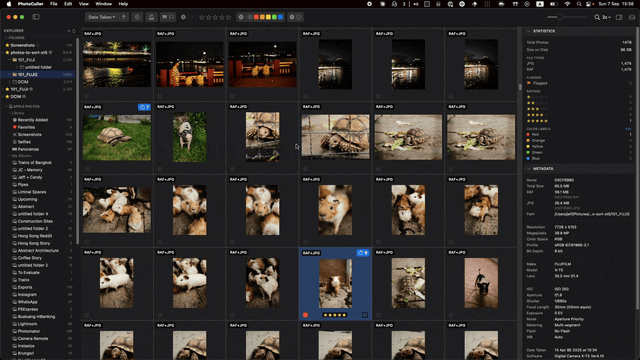Toggle the unflagged filter icon
This screenshot has width=640, height=360.
pyautogui.click(x=171, y=17)
